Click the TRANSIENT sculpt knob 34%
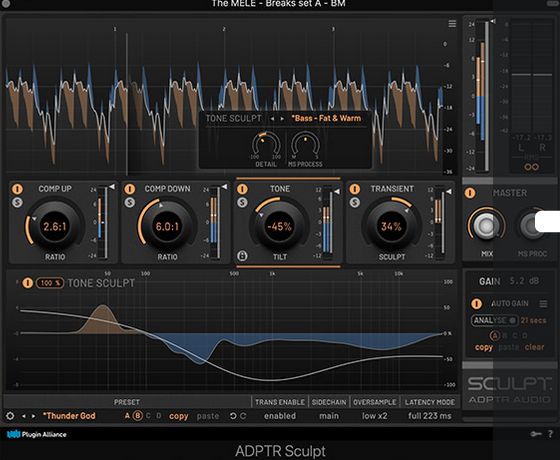 [391, 226]
